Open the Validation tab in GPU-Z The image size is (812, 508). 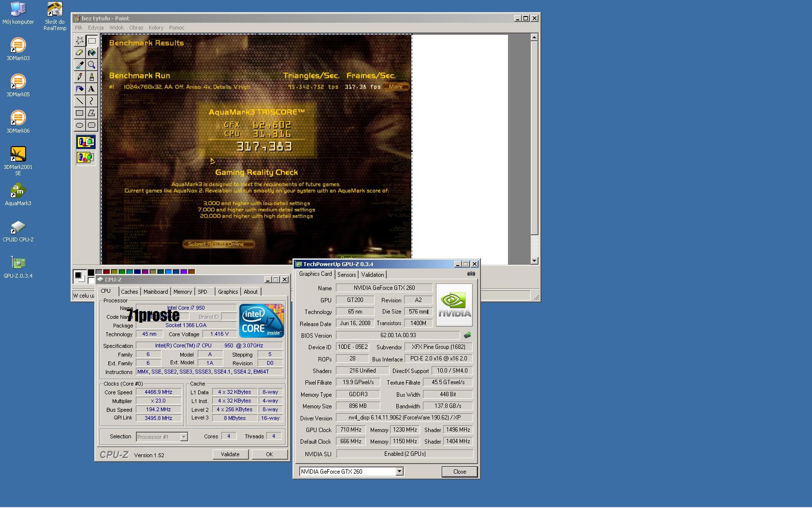[373, 275]
